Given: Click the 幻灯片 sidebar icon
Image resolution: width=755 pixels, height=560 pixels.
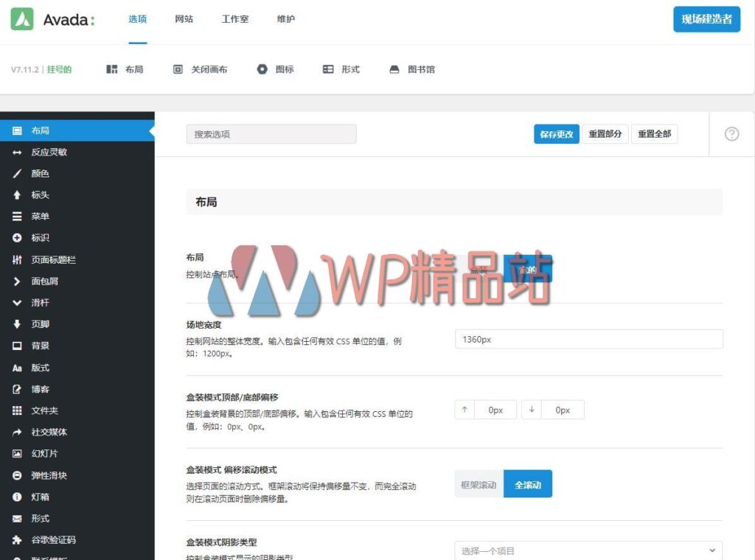Looking at the screenshot, I should click(17, 453).
